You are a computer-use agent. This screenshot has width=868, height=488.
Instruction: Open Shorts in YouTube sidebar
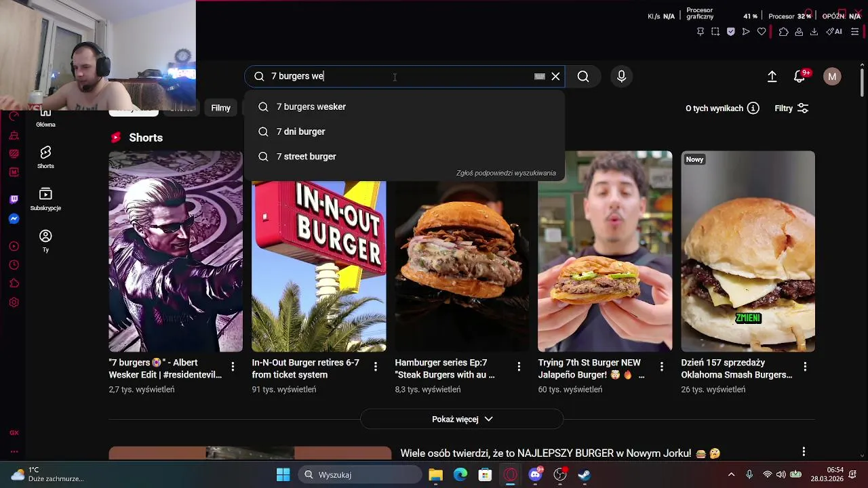coord(45,157)
